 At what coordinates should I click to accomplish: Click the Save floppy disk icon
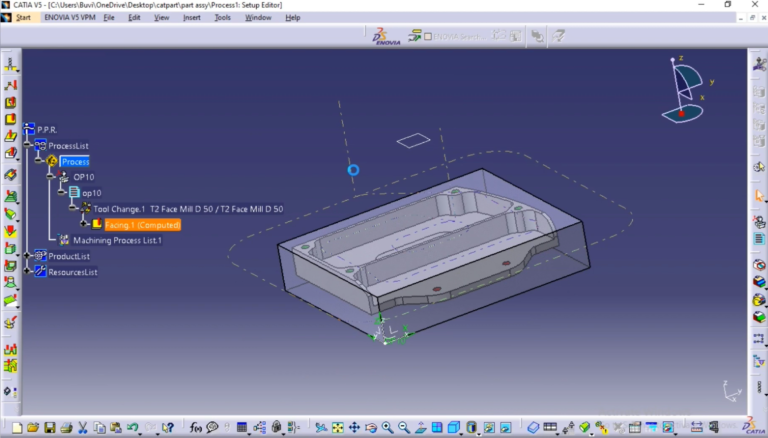pyautogui.click(x=49, y=428)
